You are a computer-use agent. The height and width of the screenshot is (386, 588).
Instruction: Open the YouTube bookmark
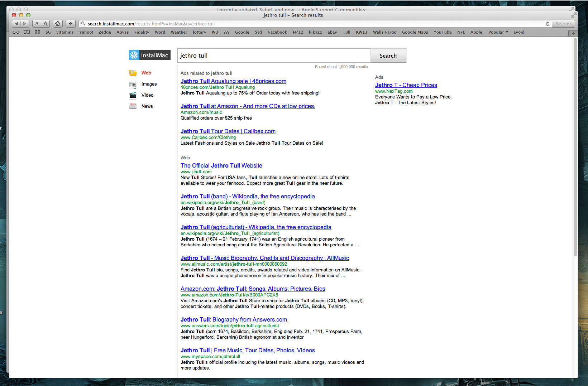click(443, 32)
